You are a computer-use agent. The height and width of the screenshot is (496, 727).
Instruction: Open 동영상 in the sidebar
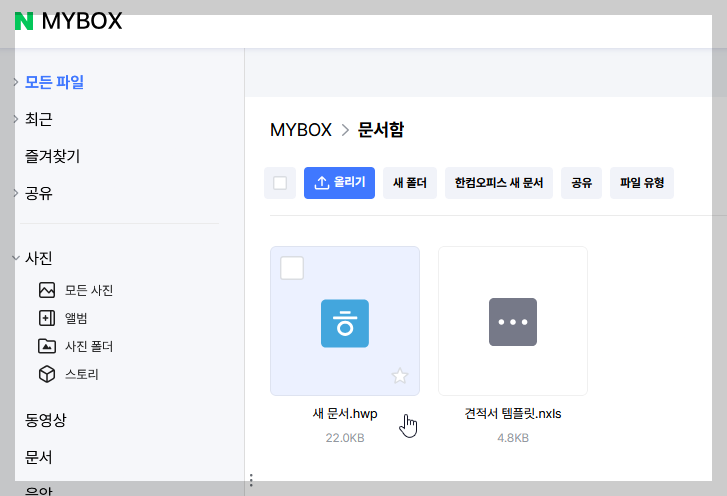(x=45, y=420)
